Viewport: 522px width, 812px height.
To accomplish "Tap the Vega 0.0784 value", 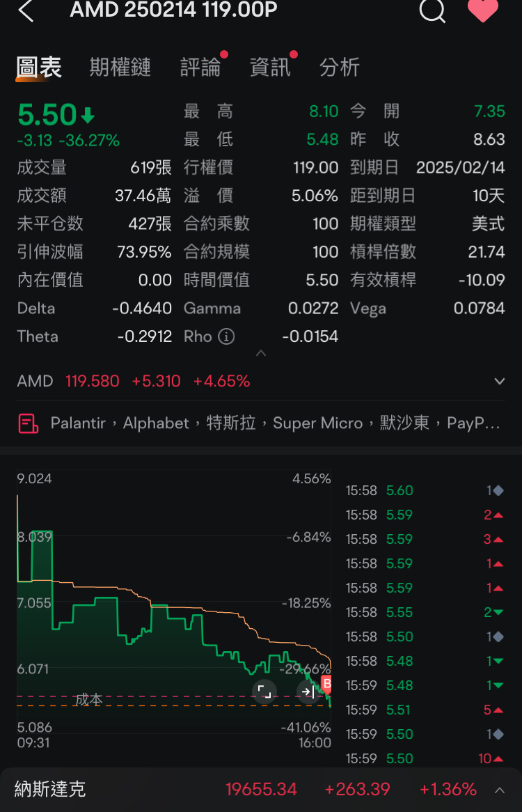I will click(x=479, y=309).
